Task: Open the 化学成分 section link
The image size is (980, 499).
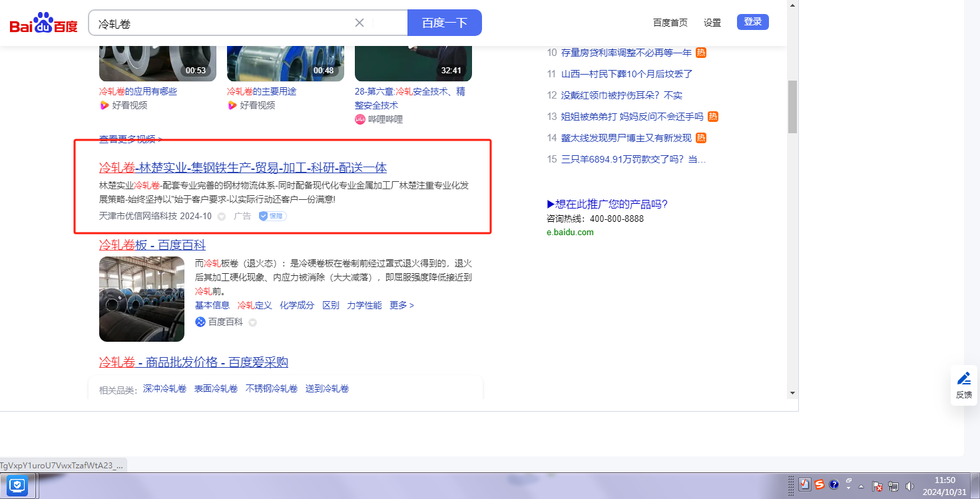Action: (297, 305)
